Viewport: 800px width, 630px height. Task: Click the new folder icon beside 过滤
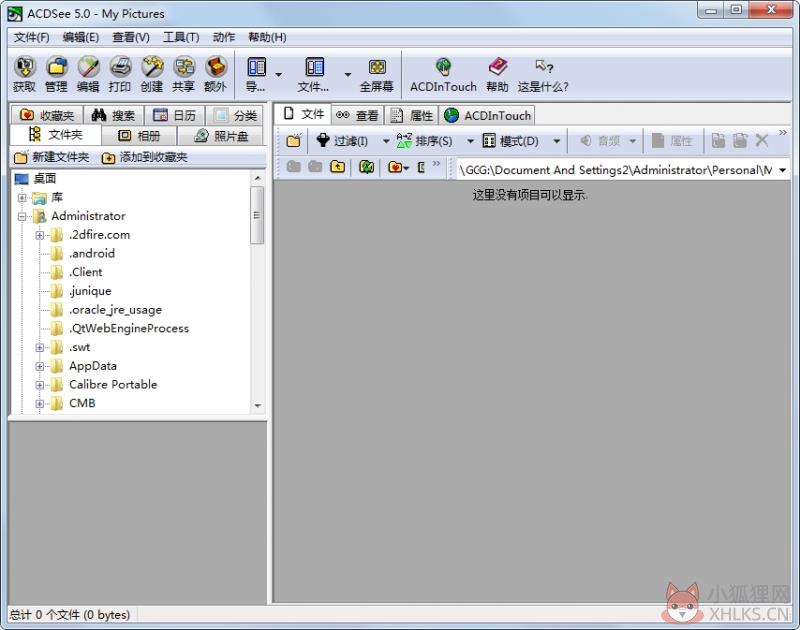tap(294, 141)
